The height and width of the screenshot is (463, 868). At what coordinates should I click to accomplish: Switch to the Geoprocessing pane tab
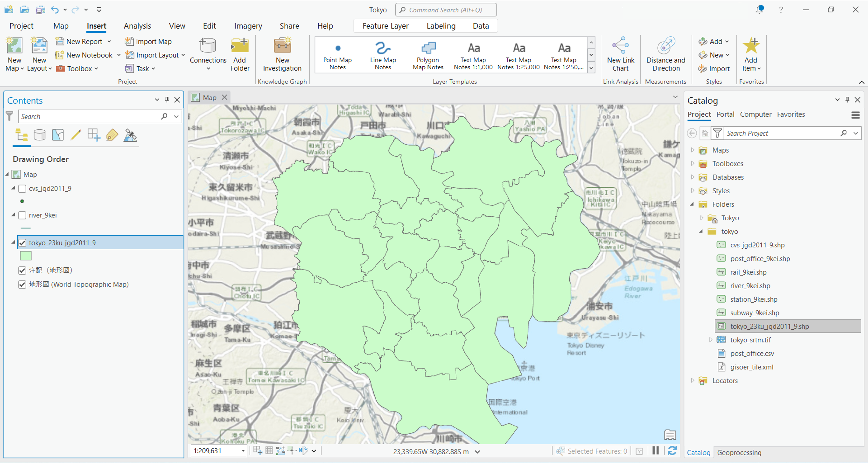click(x=739, y=453)
